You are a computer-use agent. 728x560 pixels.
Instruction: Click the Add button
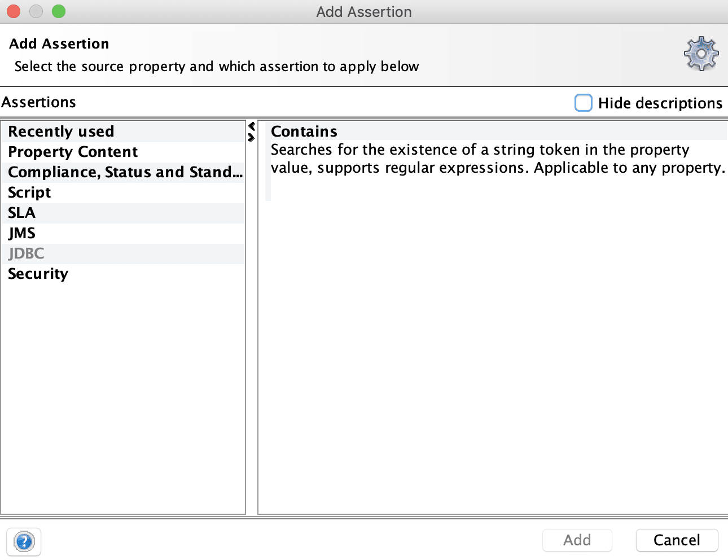click(x=577, y=540)
